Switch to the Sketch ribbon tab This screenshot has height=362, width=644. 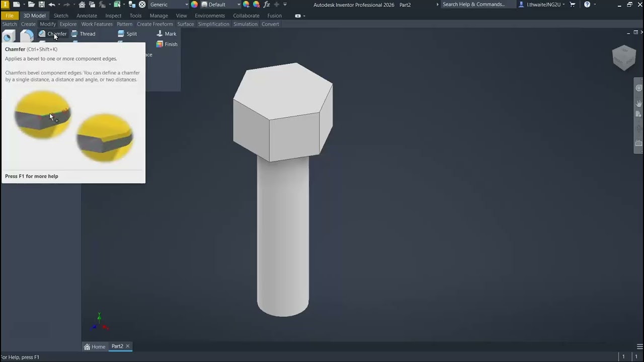[x=61, y=16]
